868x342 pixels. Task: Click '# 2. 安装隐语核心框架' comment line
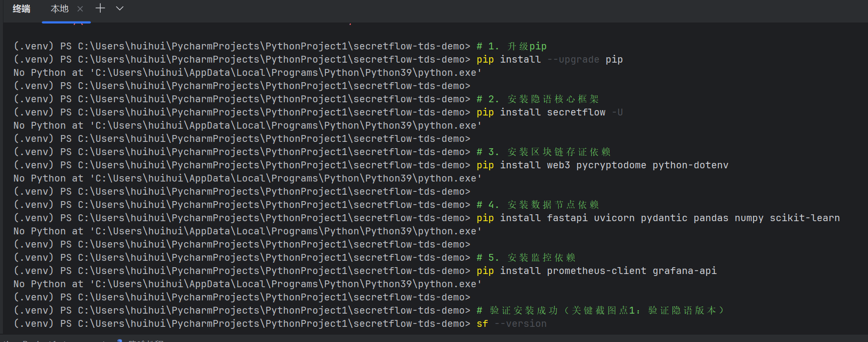coord(538,99)
